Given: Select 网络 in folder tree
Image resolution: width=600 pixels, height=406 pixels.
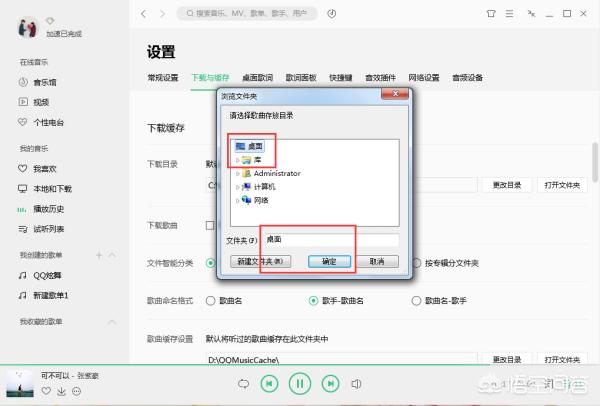Looking at the screenshot, I should point(255,200).
